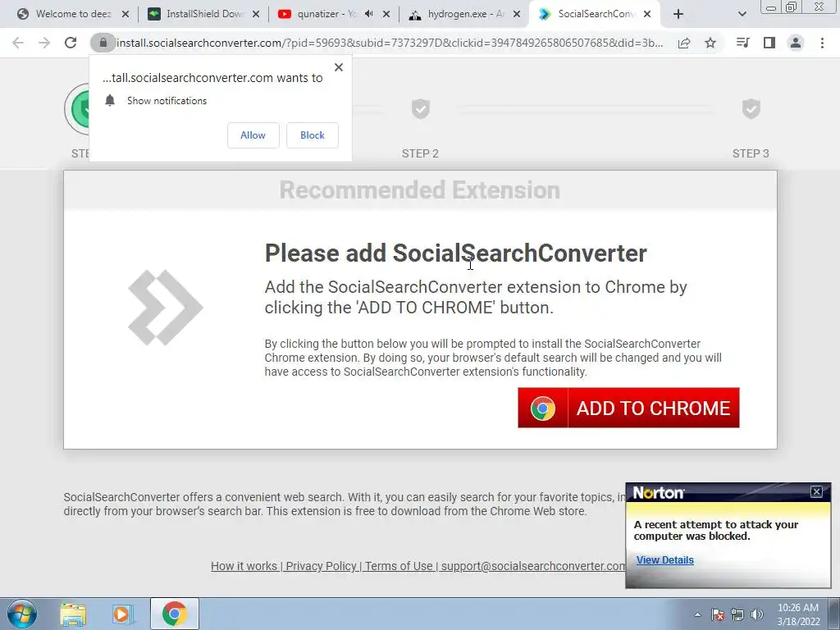Open the How it works link
This screenshot has width=840, height=630.
(x=244, y=566)
